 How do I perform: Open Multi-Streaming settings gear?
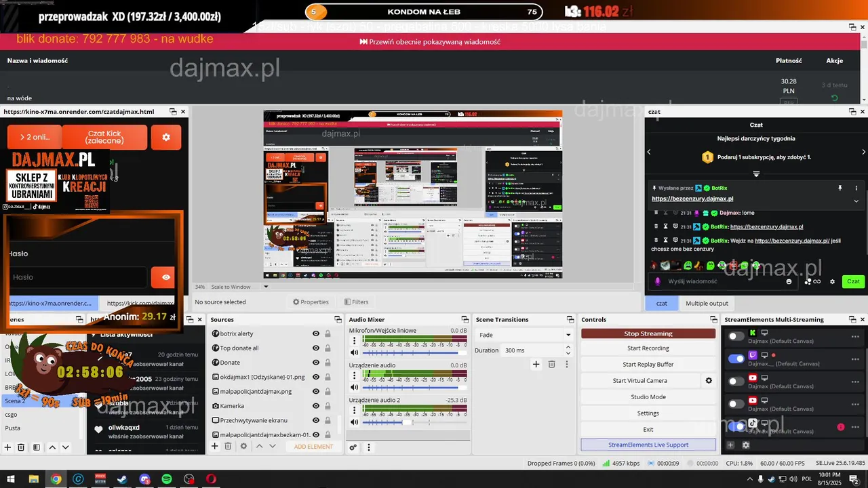[x=746, y=445]
